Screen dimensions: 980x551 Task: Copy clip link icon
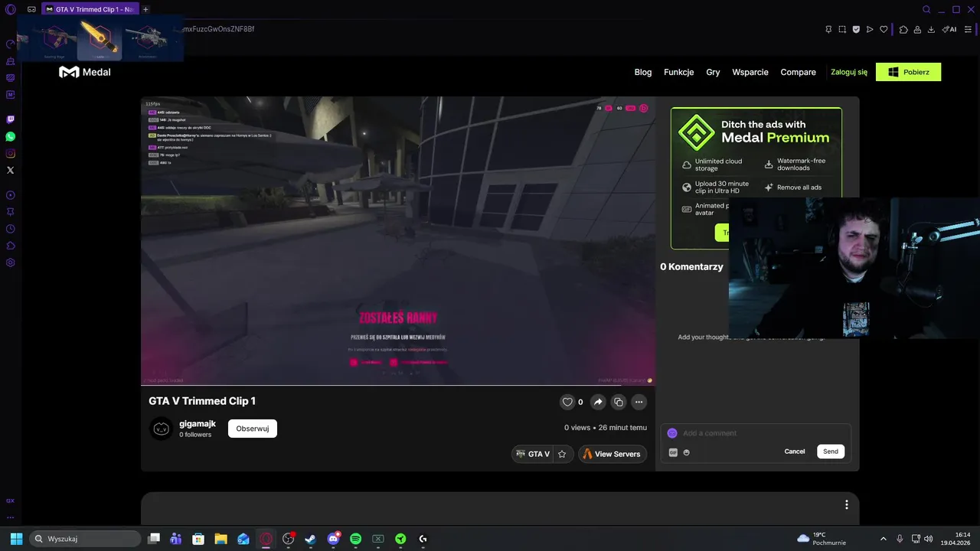point(619,402)
